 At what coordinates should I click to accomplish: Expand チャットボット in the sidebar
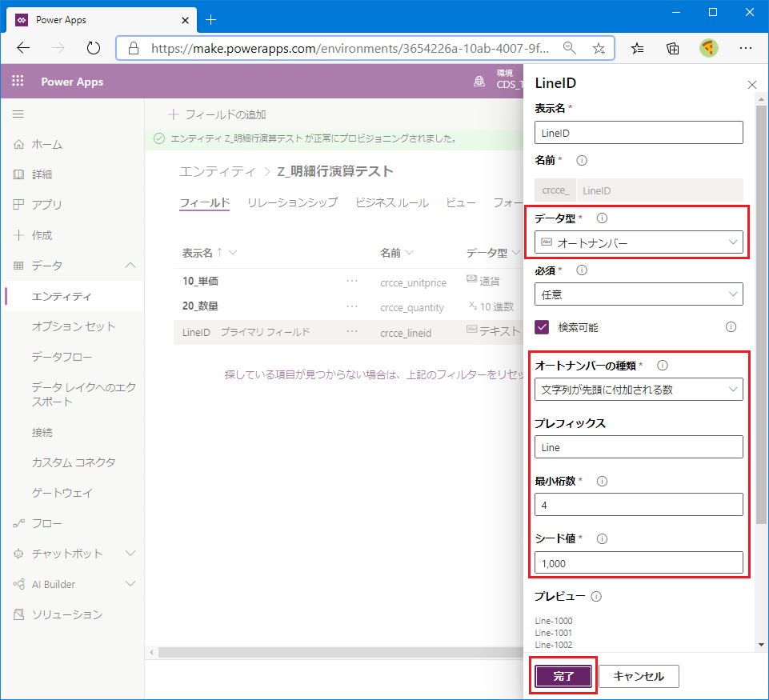(x=130, y=554)
